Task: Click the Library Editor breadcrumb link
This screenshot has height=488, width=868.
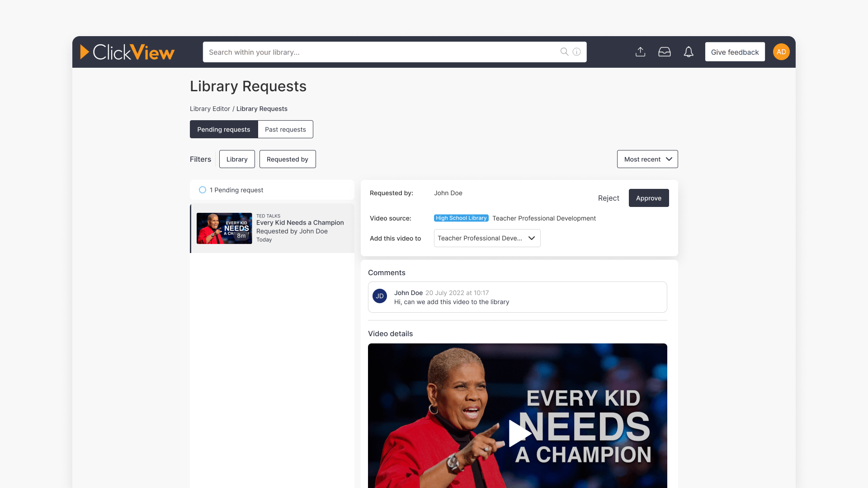Action: click(x=210, y=108)
